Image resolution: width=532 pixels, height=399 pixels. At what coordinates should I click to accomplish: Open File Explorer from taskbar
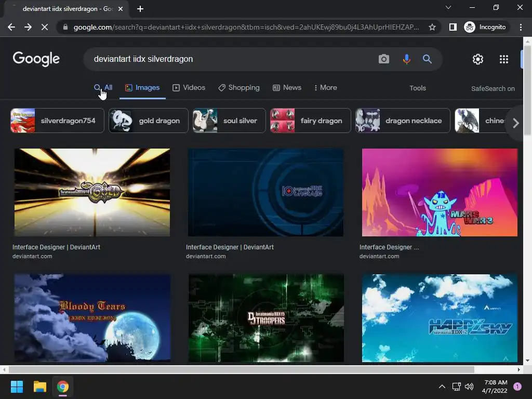[x=39, y=387]
